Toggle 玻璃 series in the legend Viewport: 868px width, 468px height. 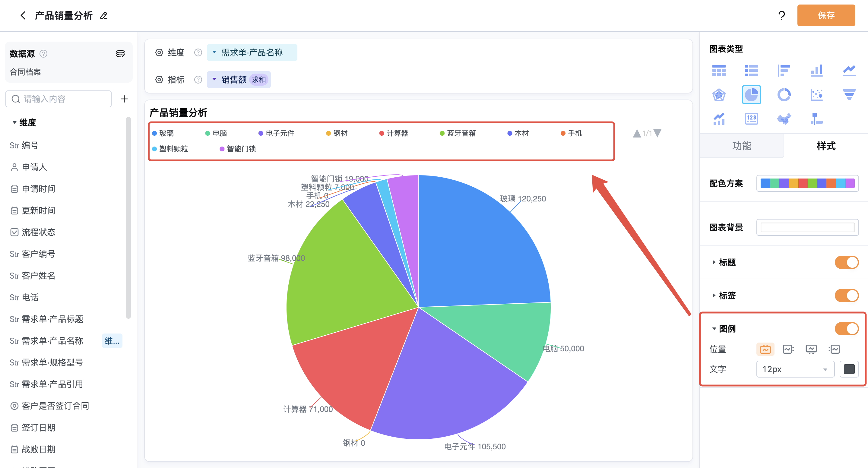coord(163,133)
